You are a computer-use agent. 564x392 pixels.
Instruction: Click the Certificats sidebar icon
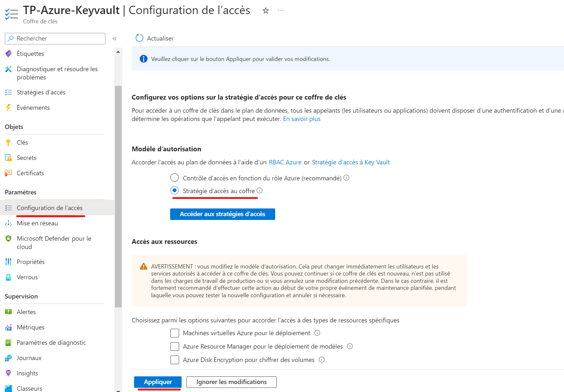8,173
